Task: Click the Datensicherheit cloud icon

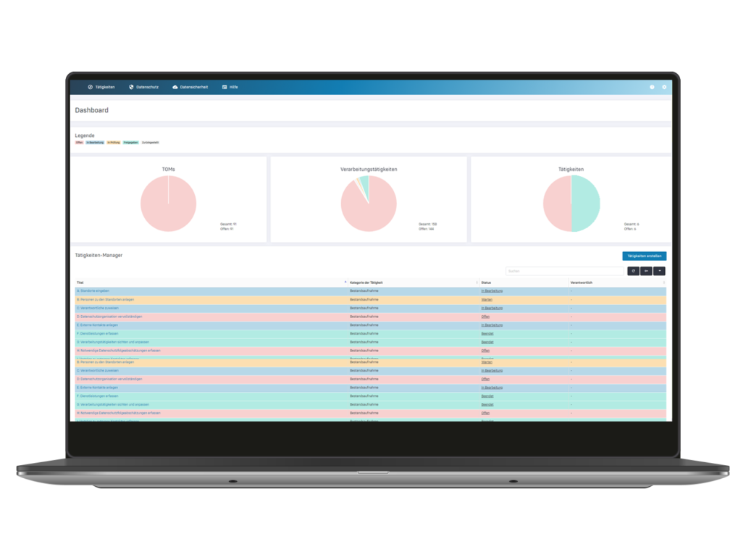Action: (x=175, y=87)
